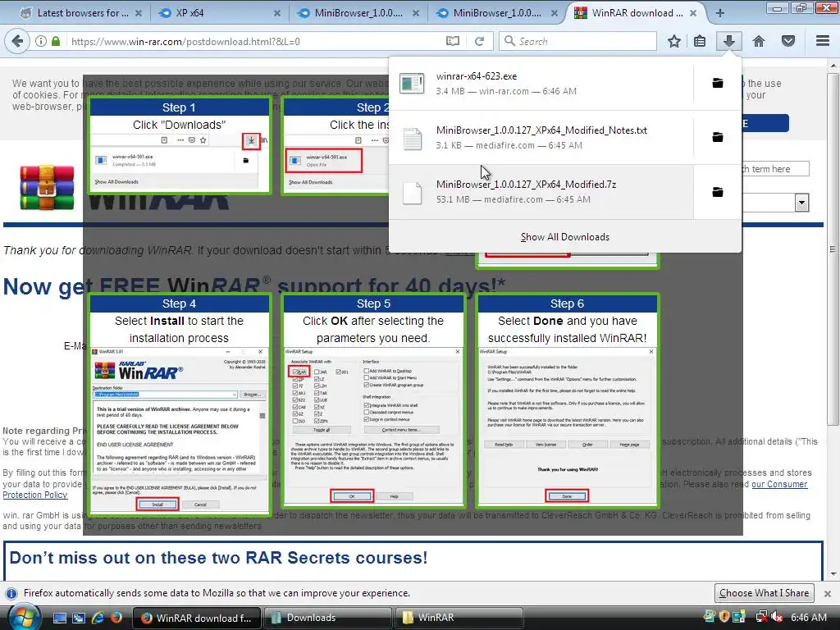Screen dimensions: 840x630
Task: Bookmark this page with the star icon
Action: 674,41
